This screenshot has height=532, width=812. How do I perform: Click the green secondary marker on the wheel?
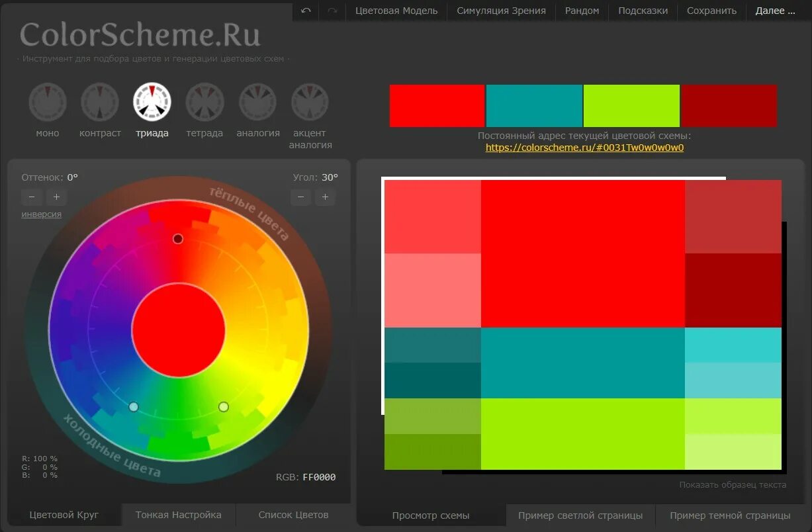click(x=224, y=407)
